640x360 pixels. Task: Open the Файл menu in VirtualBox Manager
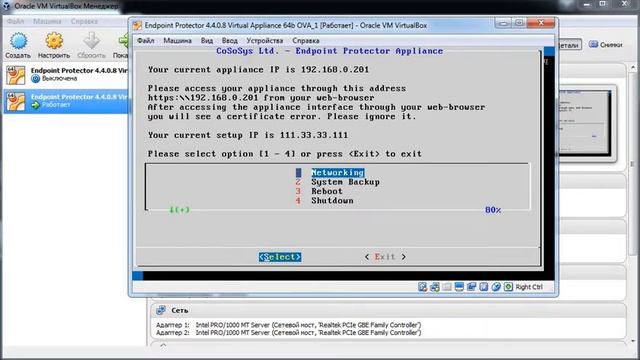point(16,21)
